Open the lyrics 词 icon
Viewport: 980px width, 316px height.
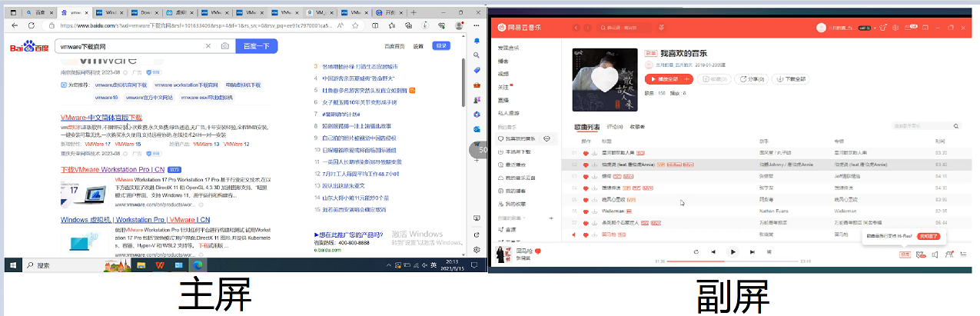point(769,251)
